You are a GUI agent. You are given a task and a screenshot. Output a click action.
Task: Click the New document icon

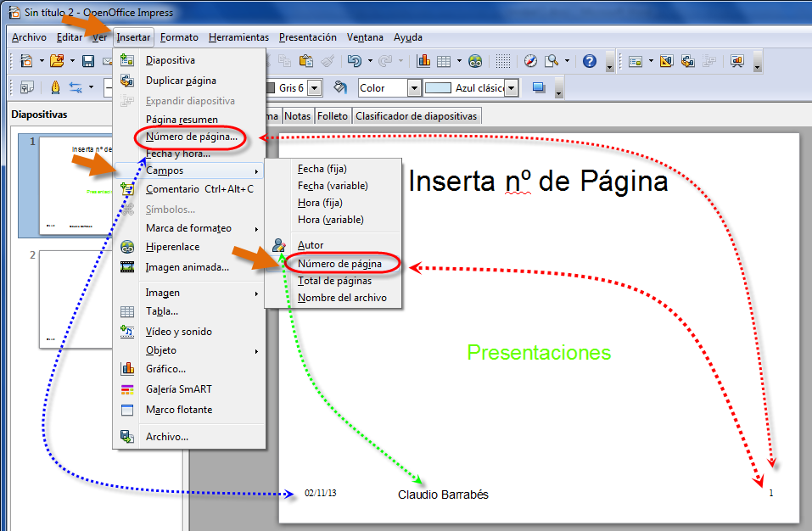(x=26, y=61)
